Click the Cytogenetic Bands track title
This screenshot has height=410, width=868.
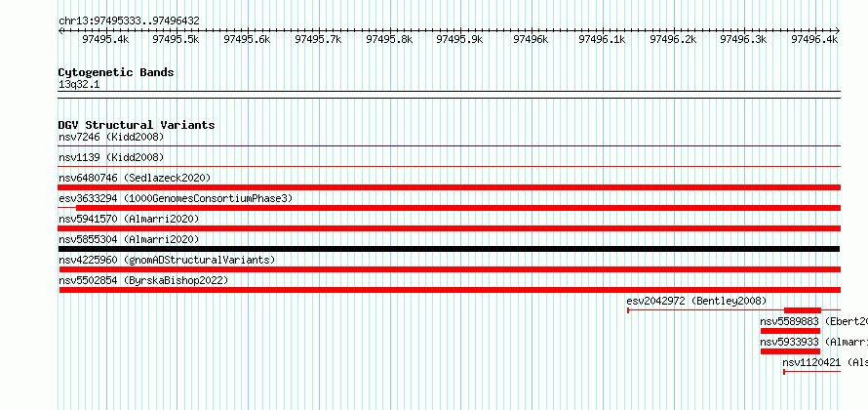[116, 72]
